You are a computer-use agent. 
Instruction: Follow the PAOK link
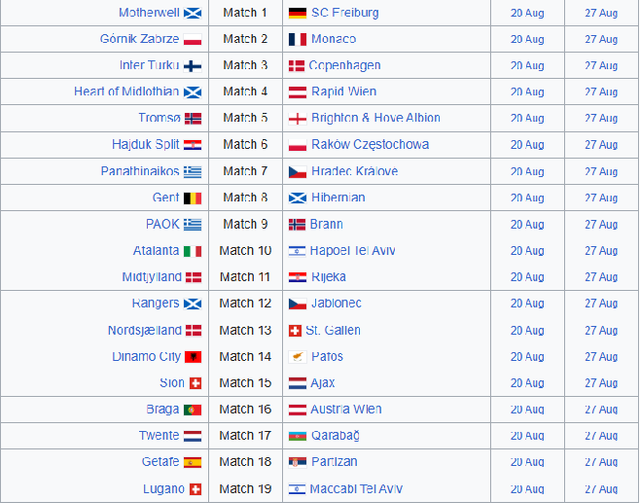pos(162,224)
